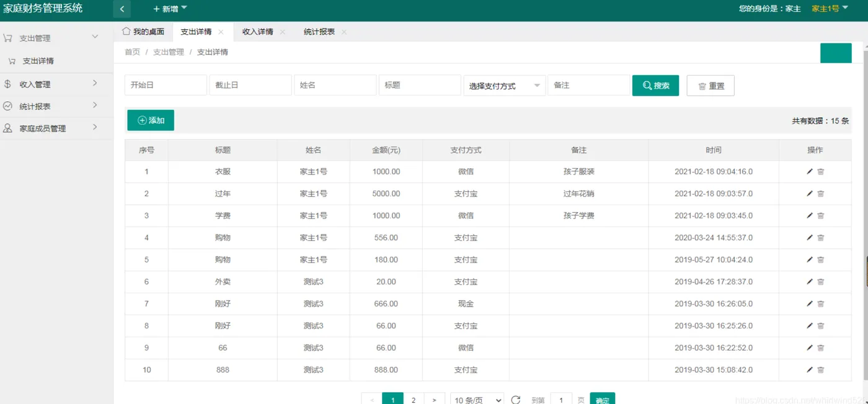Delete the 180.00 购物 row
This screenshot has height=404, width=868.
[x=821, y=260]
